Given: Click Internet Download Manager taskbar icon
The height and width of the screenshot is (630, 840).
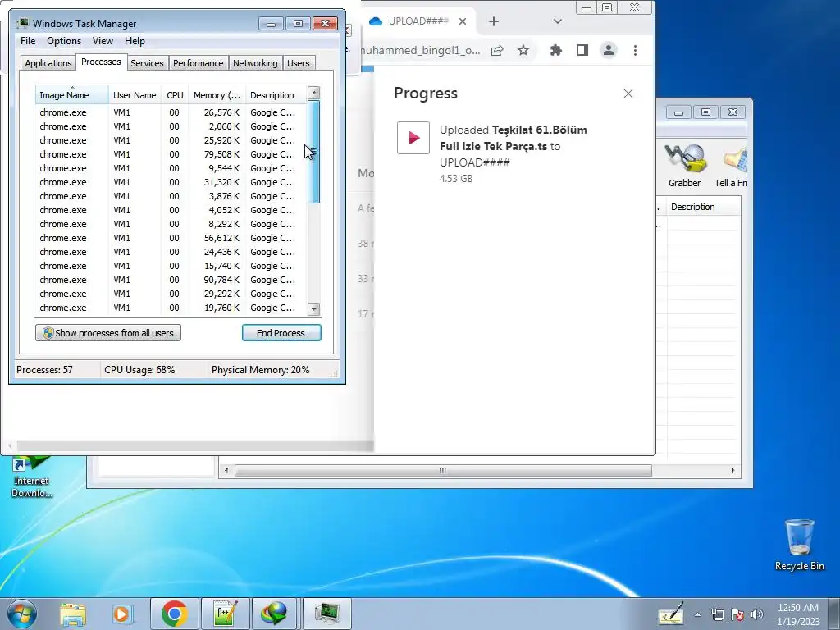Looking at the screenshot, I should tap(274, 614).
